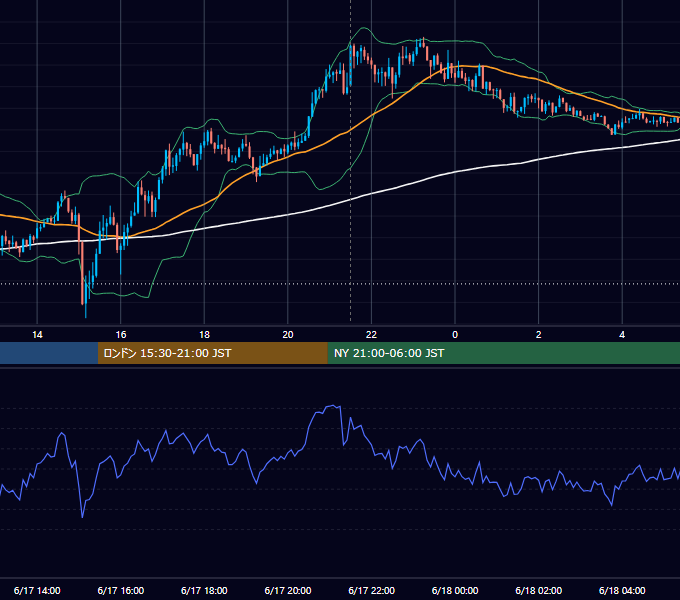Click the 0 hour label on upper axis

(455, 335)
